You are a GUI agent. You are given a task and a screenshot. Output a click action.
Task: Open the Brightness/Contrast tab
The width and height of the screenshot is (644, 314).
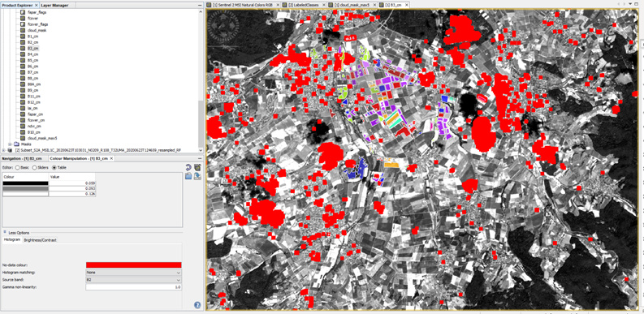tap(40, 239)
